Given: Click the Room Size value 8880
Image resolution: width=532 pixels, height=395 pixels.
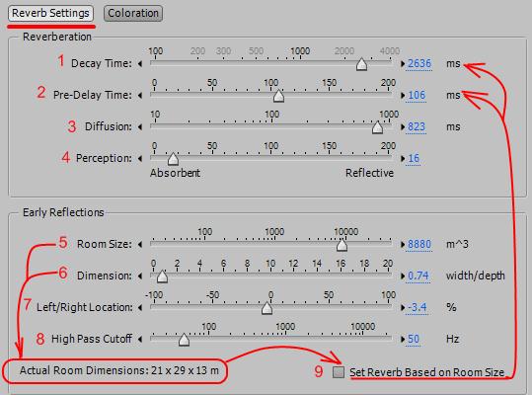Looking at the screenshot, I should 419,244.
